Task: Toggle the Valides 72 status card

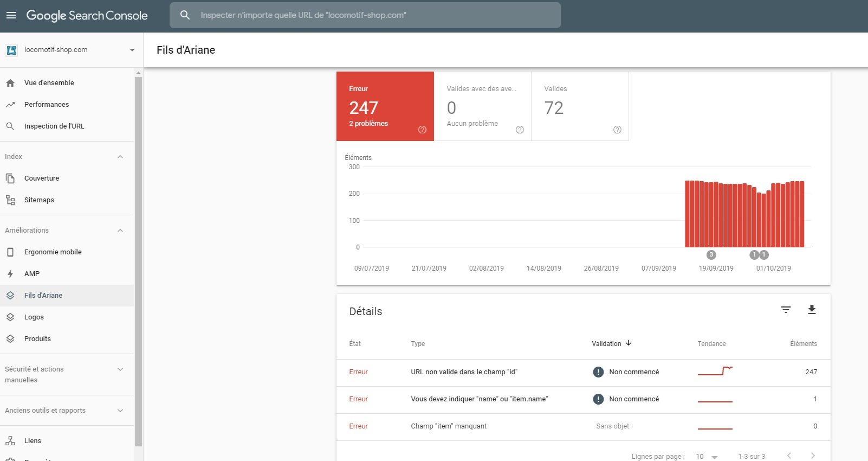Action: click(x=580, y=106)
